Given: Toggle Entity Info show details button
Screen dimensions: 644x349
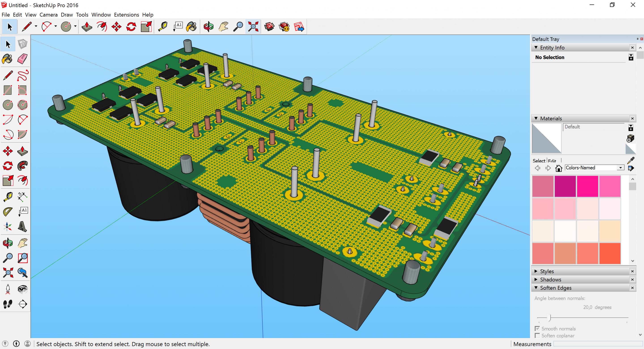Looking at the screenshot, I should click(x=631, y=58).
